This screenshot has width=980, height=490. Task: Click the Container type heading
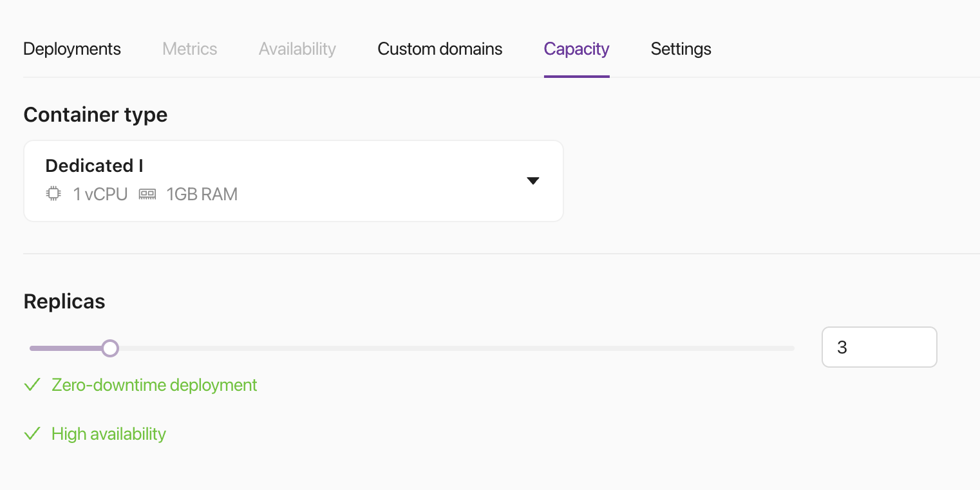pyautogui.click(x=95, y=114)
